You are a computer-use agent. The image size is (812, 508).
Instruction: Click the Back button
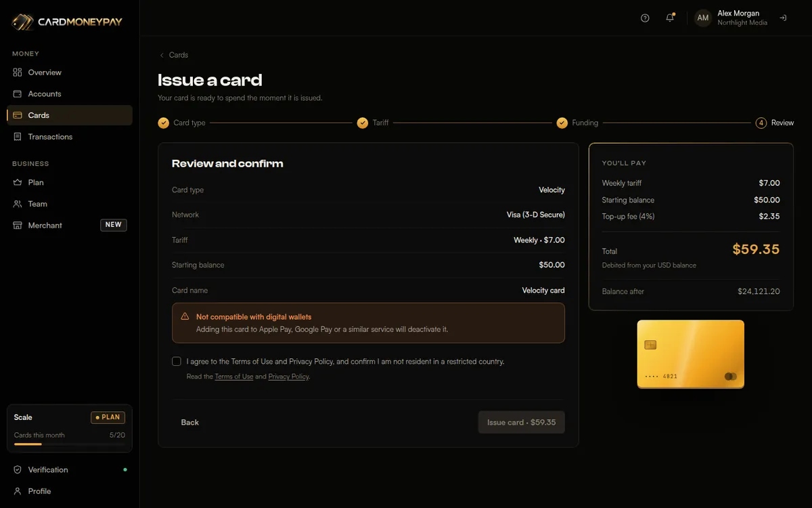click(190, 423)
